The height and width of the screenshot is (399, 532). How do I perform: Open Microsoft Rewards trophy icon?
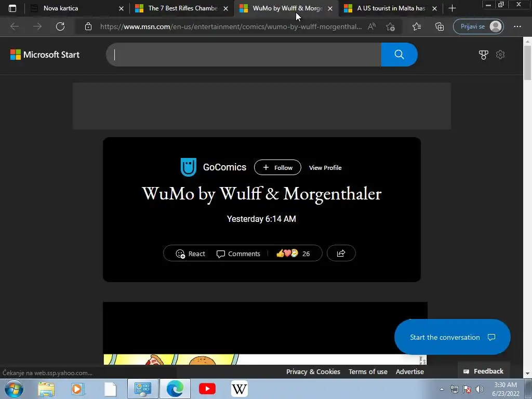[x=484, y=55]
